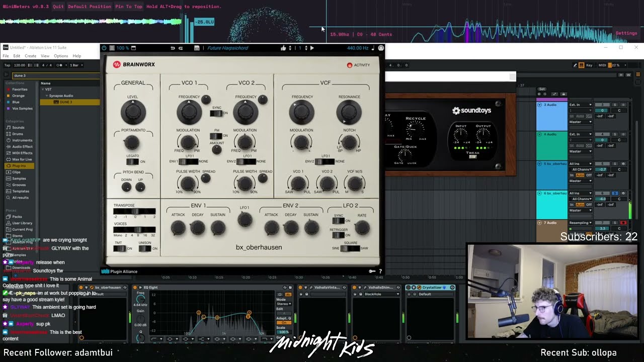The image size is (644, 362).
Task: Fold track 3 Audio with its arrow
Action: (539, 105)
